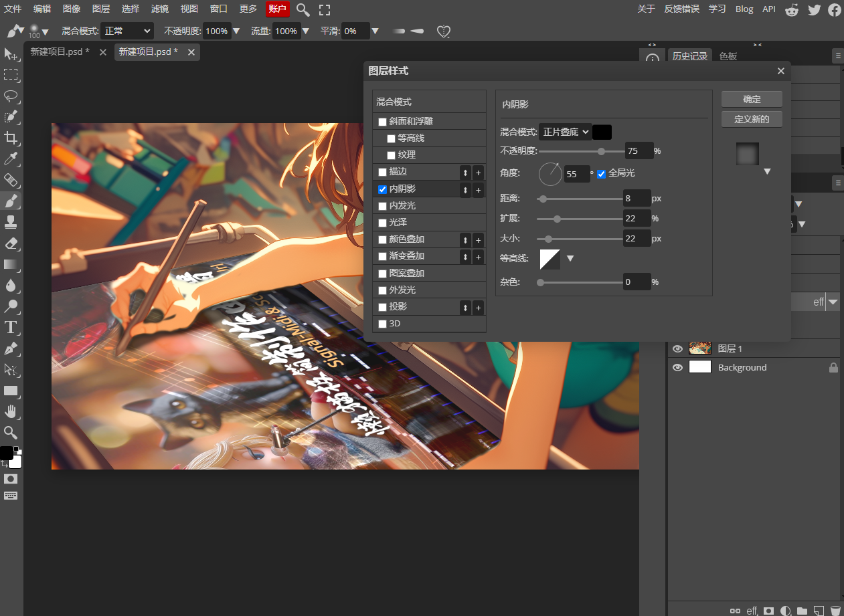This screenshot has width=844, height=616.
Task: Select the Rectangular Select tool
Action: [11, 75]
